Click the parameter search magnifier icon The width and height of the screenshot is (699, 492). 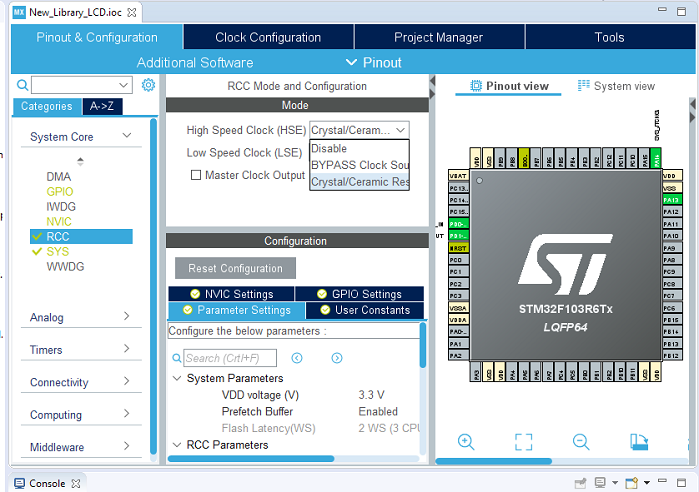[x=177, y=358]
